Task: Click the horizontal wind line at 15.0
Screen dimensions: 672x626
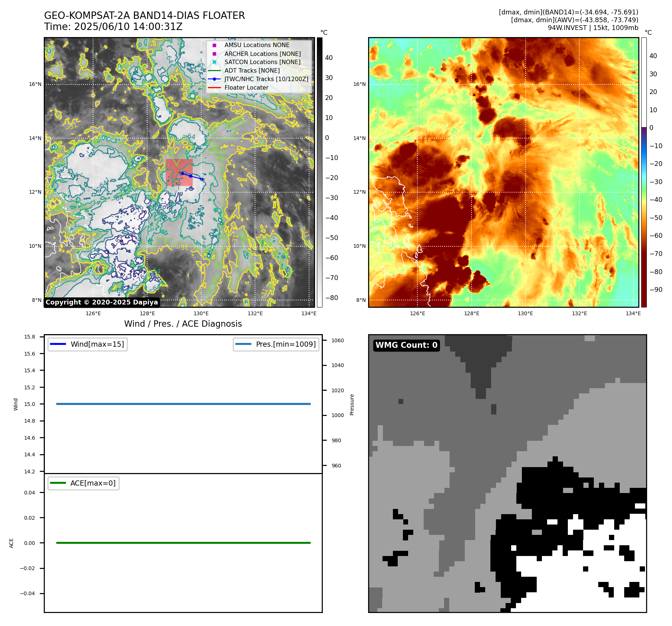Action: [x=183, y=404]
